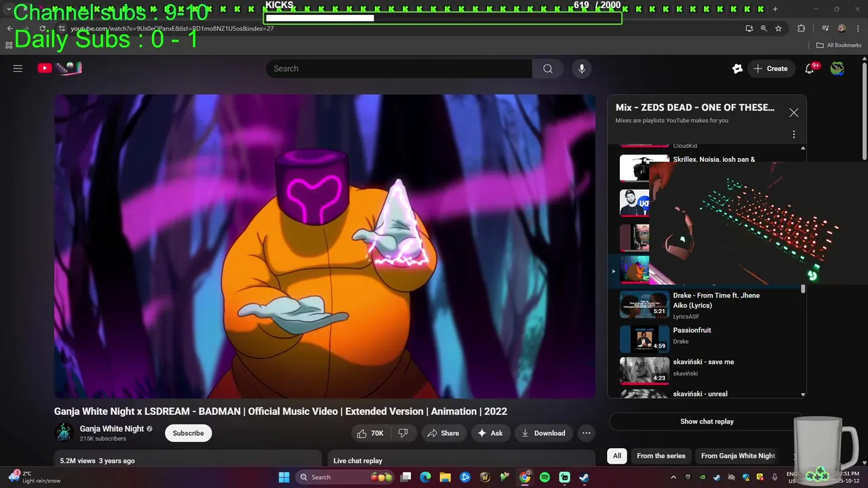Select the All filter chip
This screenshot has width=868, height=488.
tap(617, 455)
